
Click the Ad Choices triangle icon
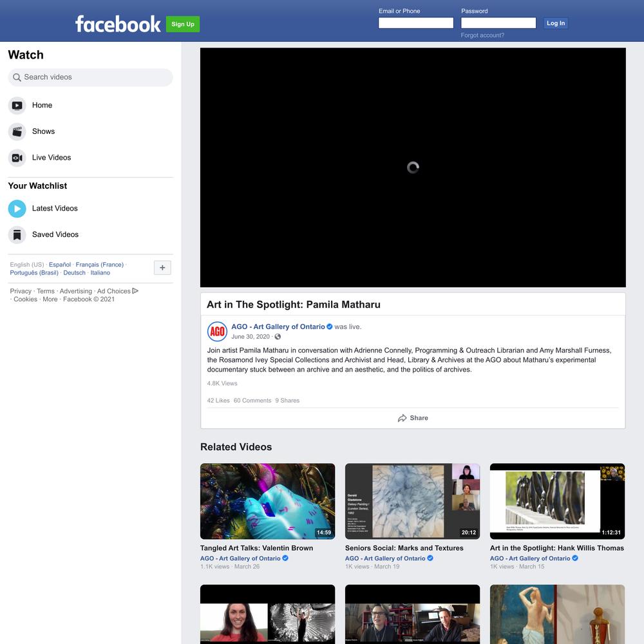click(x=135, y=291)
